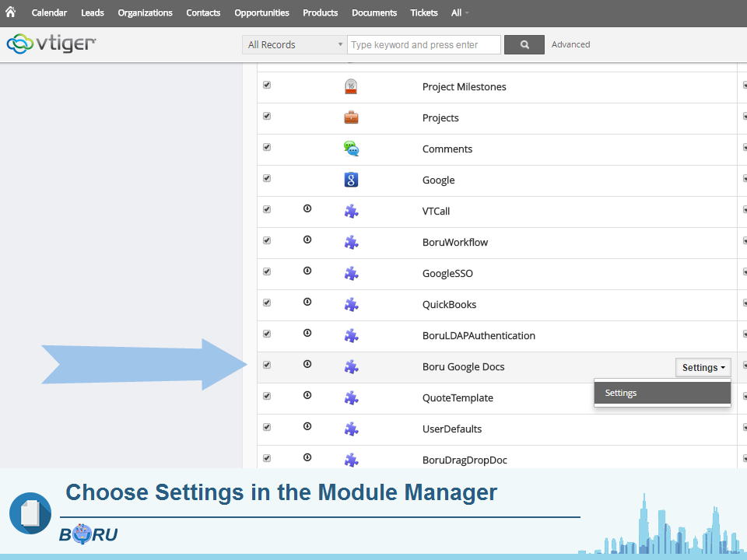Click the Google module icon
The height and width of the screenshot is (560, 747).
point(351,180)
